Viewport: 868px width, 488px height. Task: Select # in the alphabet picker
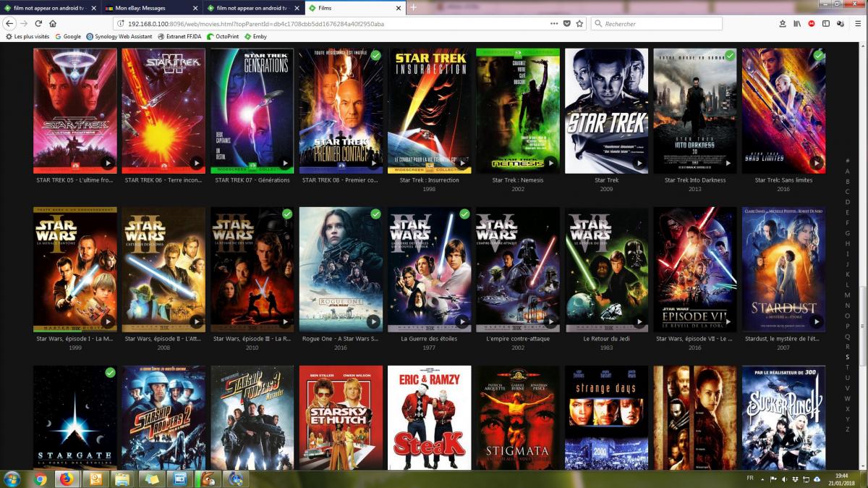tap(847, 161)
